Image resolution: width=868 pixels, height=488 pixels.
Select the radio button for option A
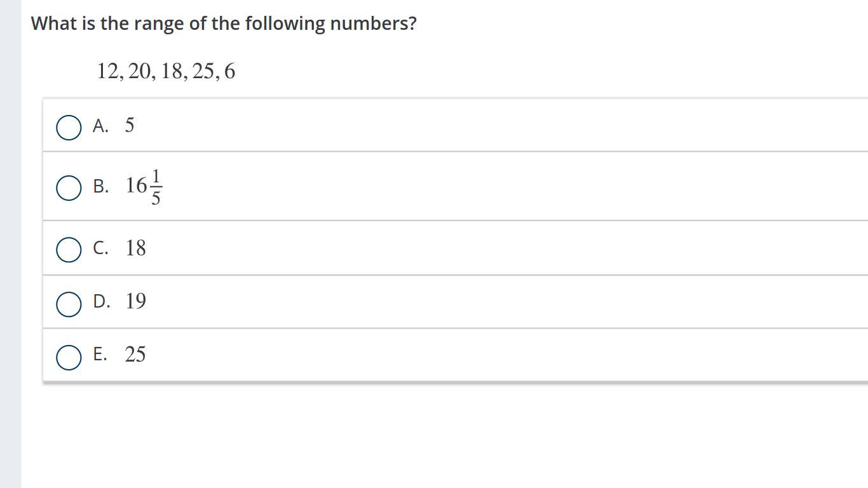69,127
